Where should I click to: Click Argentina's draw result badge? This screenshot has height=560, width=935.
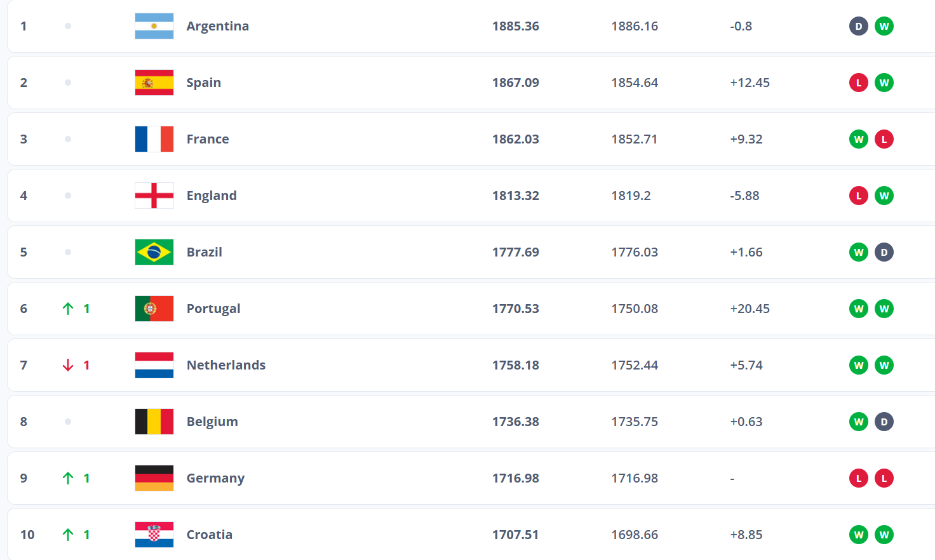click(x=859, y=26)
